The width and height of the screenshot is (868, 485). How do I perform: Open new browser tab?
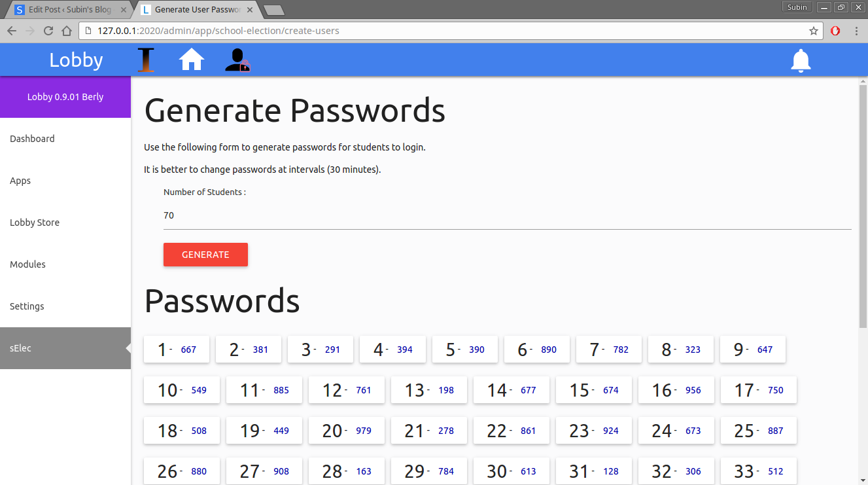coord(273,10)
